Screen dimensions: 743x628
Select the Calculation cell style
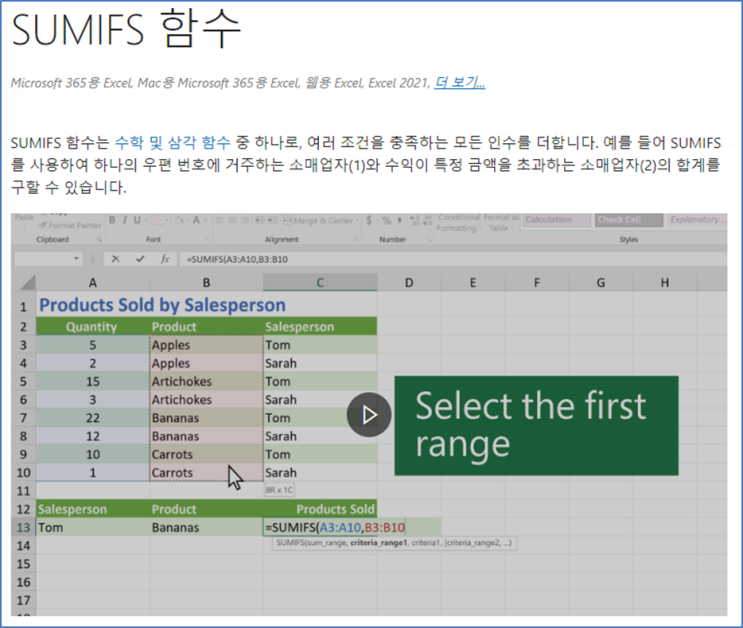coord(556,220)
